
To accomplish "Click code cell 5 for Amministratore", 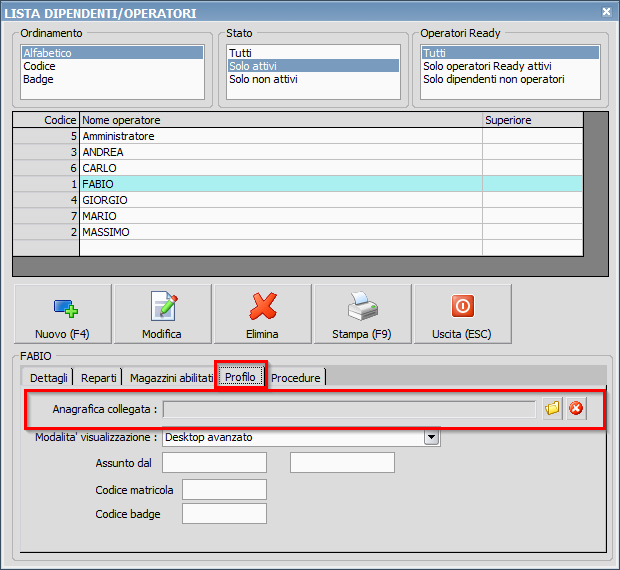I will pyautogui.click(x=46, y=136).
